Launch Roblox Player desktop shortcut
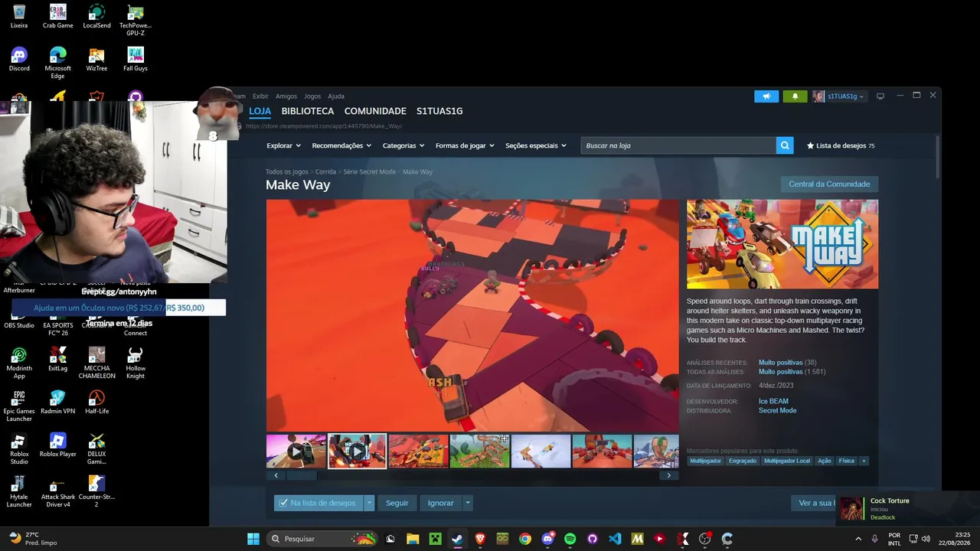Screen dimensions: 980x551 pyautogui.click(x=58, y=445)
